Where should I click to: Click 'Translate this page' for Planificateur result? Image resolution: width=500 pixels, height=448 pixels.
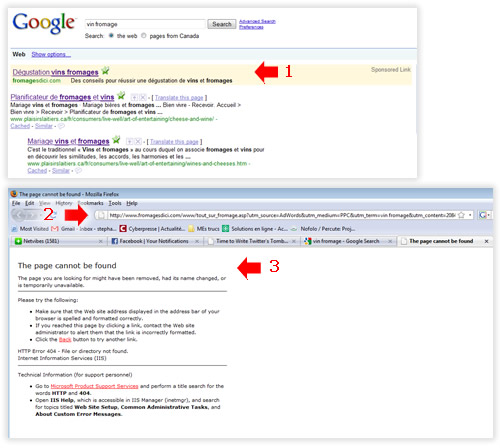tap(179, 98)
